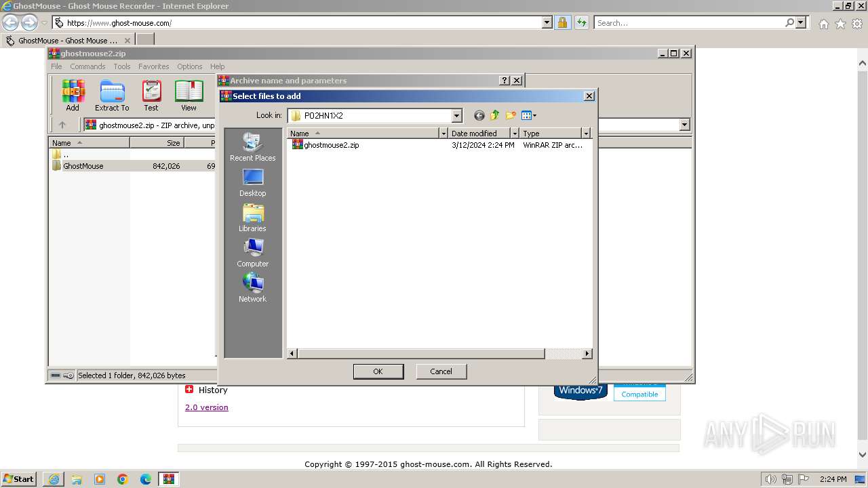Viewport: 868px width, 488px height.
Task: Open Internet Explorer from the taskbar
Action: point(54,479)
